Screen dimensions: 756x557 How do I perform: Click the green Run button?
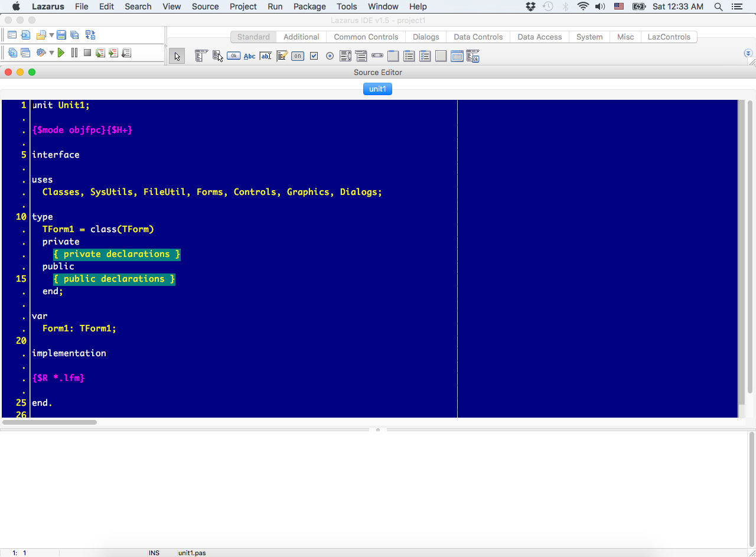pyautogui.click(x=61, y=53)
